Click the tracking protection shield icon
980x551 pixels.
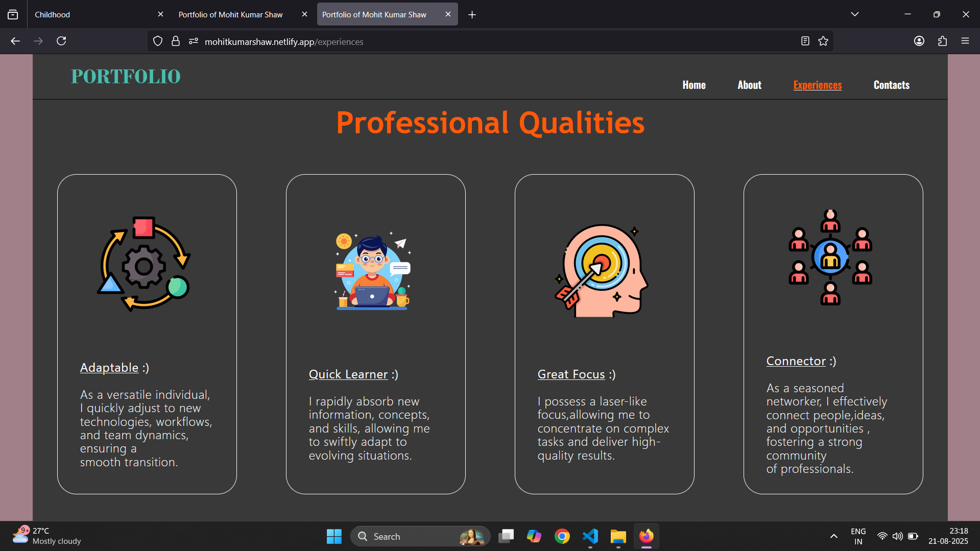coord(158,41)
